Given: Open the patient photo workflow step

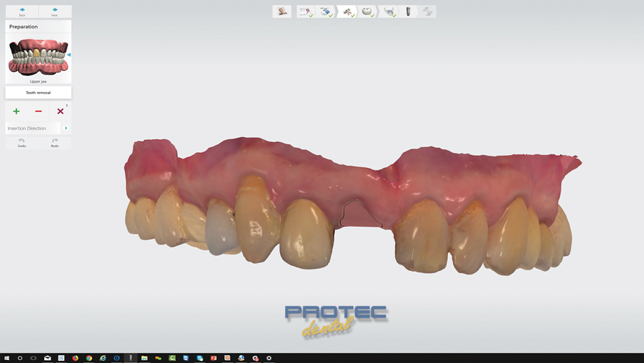Looking at the screenshot, I should point(281,12).
